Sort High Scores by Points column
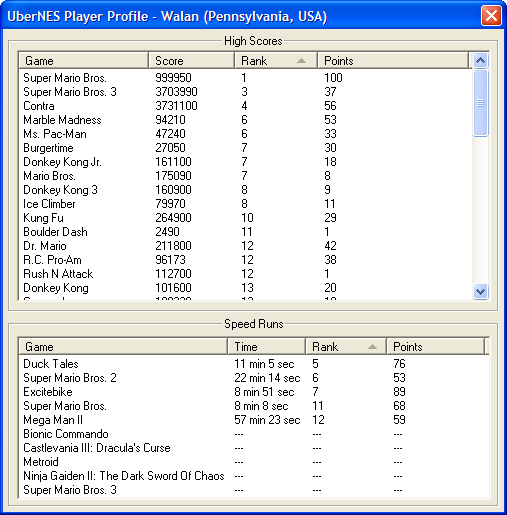The width and height of the screenshot is (507, 515). (393, 61)
